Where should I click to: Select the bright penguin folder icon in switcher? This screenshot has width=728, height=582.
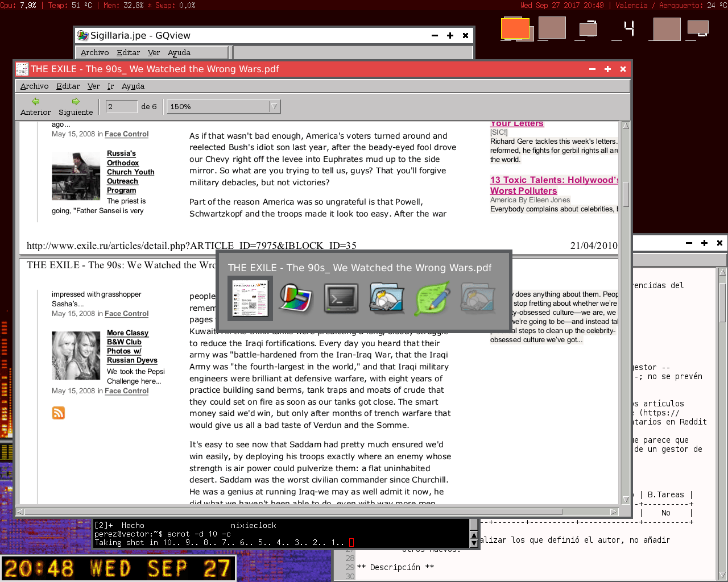click(387, 298)
